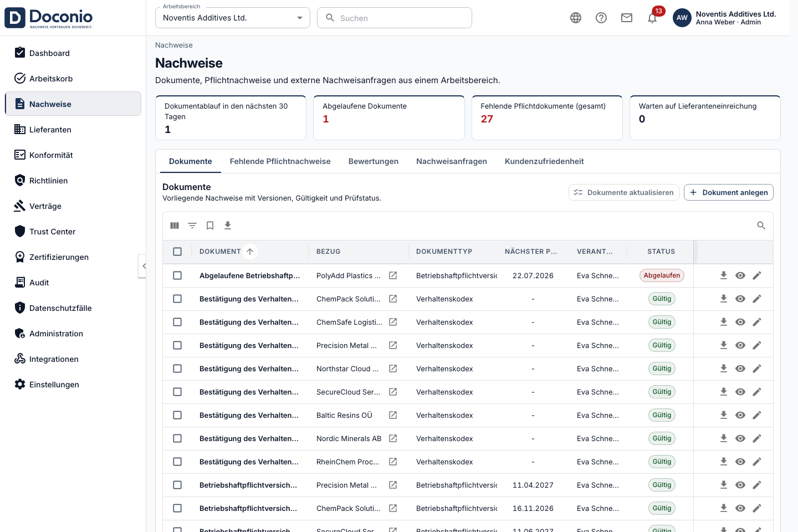Click the bookmark saved views icon

click(210, 226)
